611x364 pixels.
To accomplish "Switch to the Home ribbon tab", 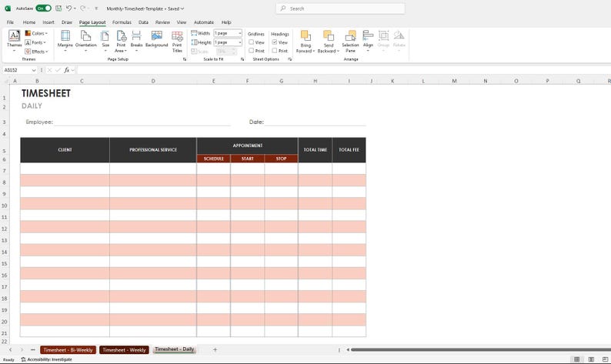I will (28, 22).
